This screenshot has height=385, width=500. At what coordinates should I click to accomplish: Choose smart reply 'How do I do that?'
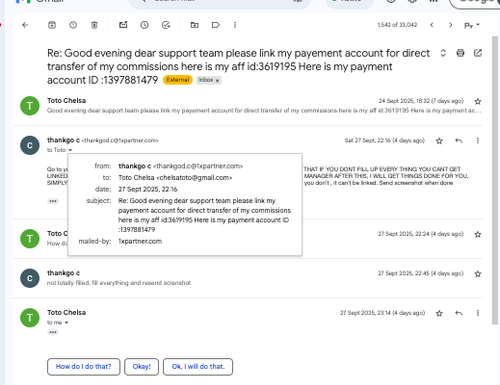(x=84, y=367)
